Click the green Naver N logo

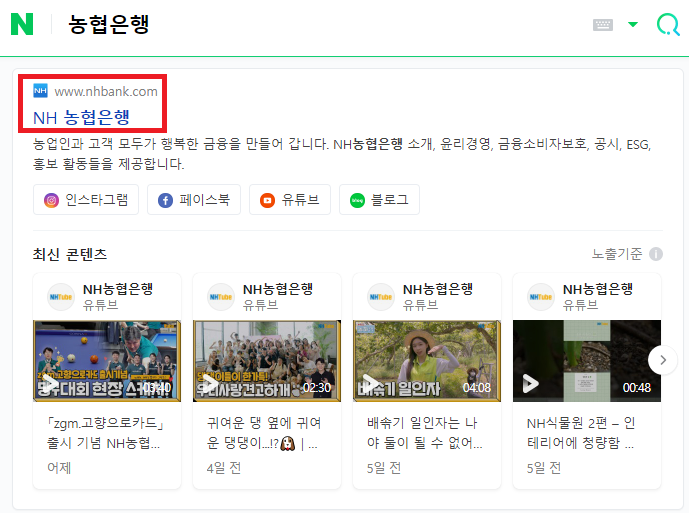pos(22,24)
